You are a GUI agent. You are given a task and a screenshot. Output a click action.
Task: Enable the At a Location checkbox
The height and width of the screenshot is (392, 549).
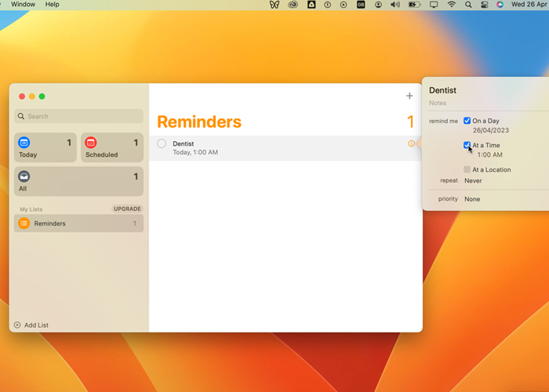(467, 170)
